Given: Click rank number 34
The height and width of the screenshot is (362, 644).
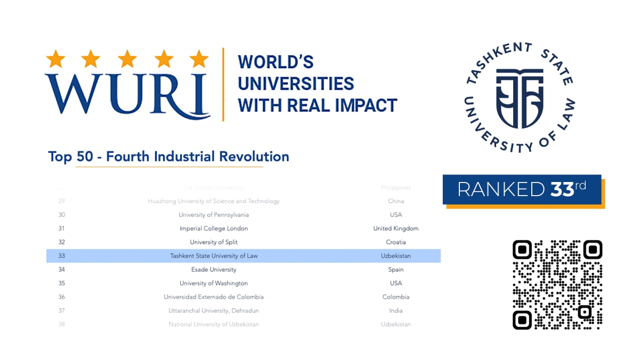Looking at the screenshot, I should 61,269.
